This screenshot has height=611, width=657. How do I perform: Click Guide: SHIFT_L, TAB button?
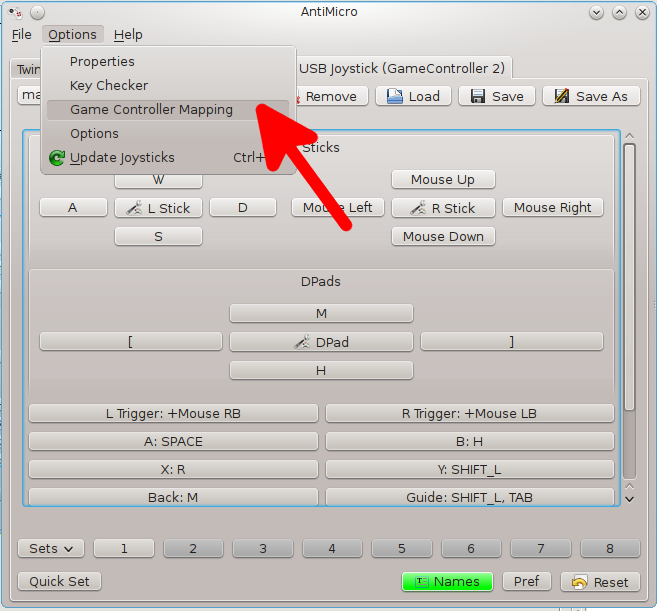(x=470, y=497)
